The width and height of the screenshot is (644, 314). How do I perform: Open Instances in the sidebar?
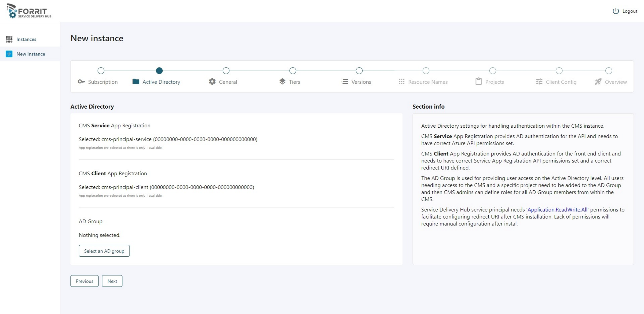[26, 39]
